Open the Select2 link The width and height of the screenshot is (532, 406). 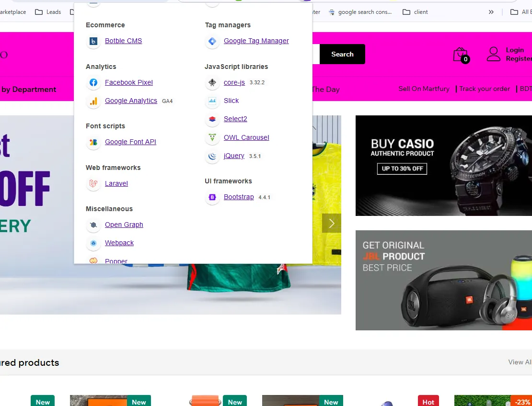click(235, 119)
